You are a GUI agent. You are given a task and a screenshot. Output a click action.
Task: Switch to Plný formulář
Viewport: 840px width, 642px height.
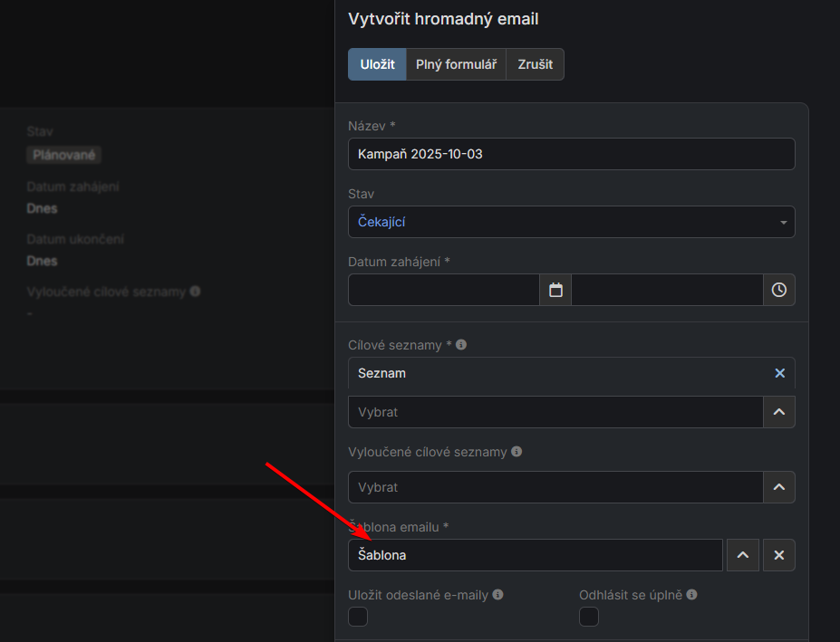pos(456,64)
